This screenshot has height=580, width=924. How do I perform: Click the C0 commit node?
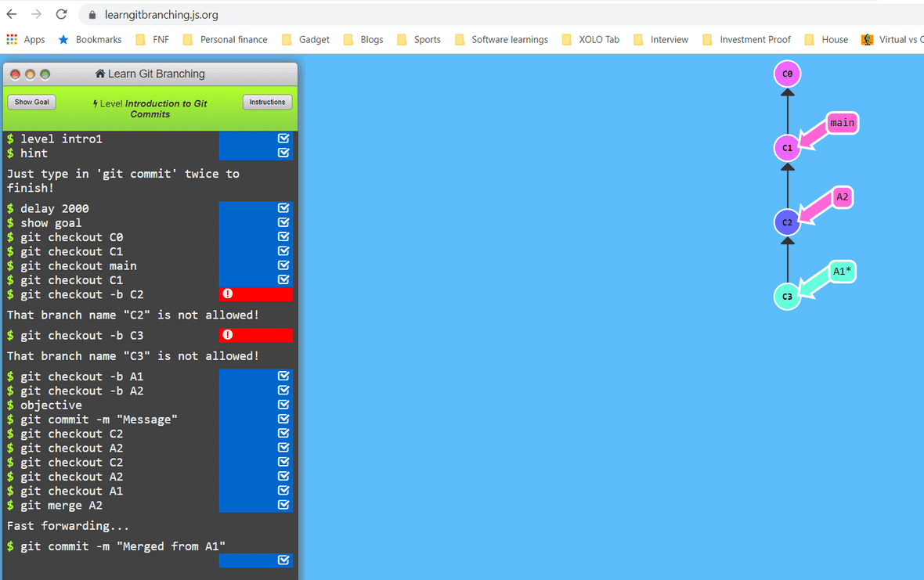[788, 74]
